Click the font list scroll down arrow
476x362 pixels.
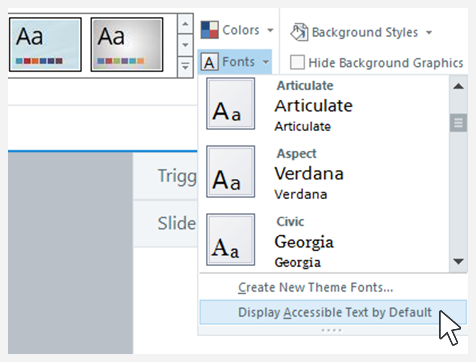[x=458, y=261]
